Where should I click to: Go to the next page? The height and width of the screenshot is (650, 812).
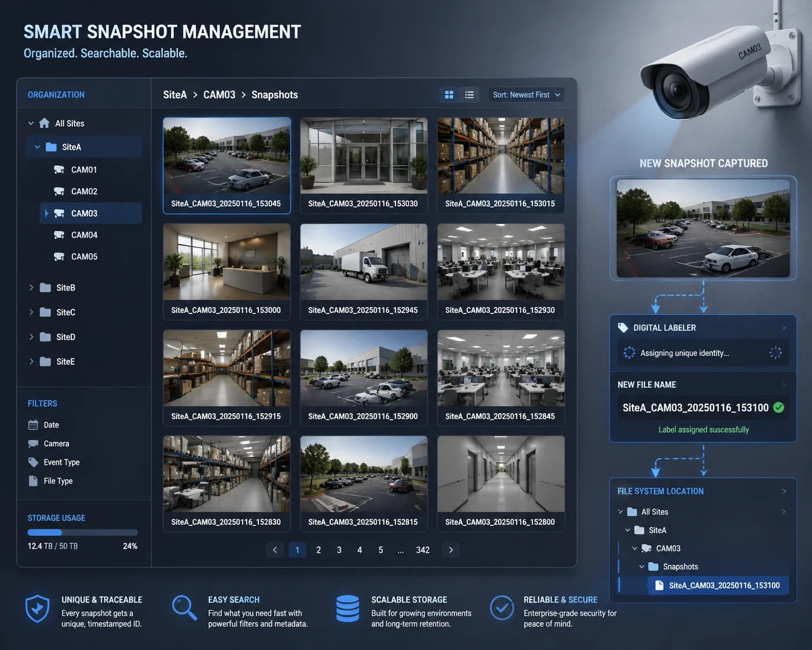(x=451, y=550)
